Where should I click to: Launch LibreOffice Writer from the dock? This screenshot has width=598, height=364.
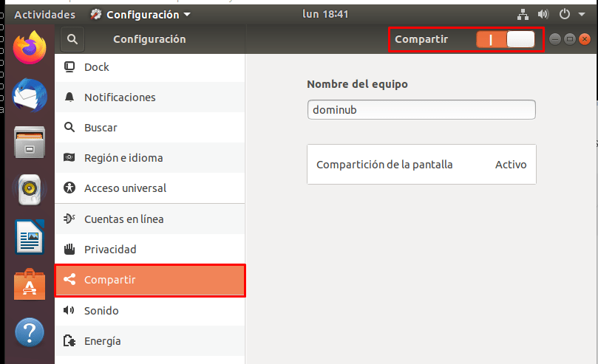click(30, 237)
